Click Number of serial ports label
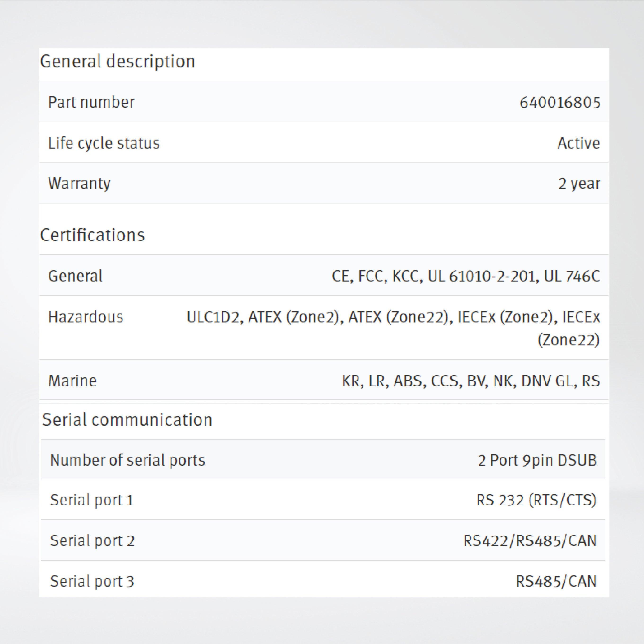 point(127,460)
